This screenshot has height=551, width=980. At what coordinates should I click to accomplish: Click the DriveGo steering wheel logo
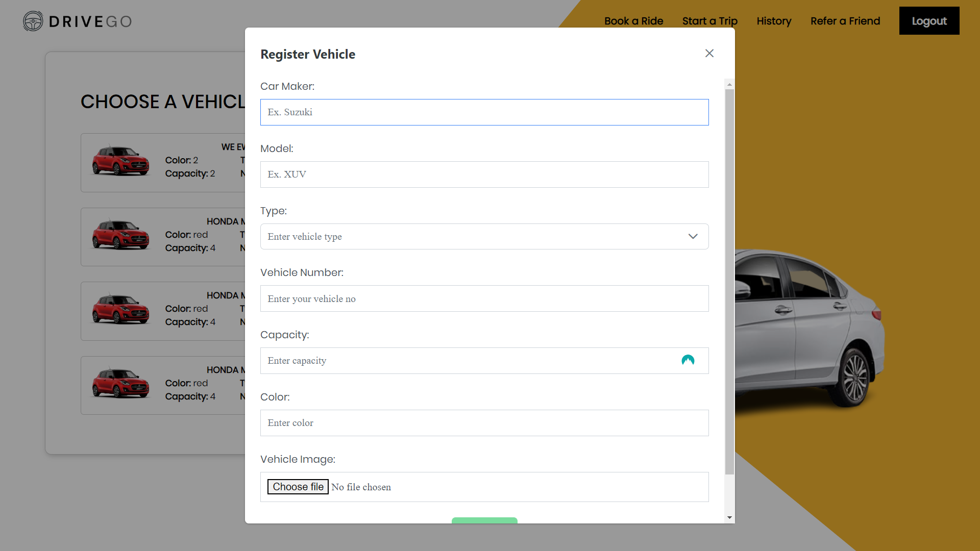[x=33, y=21]
